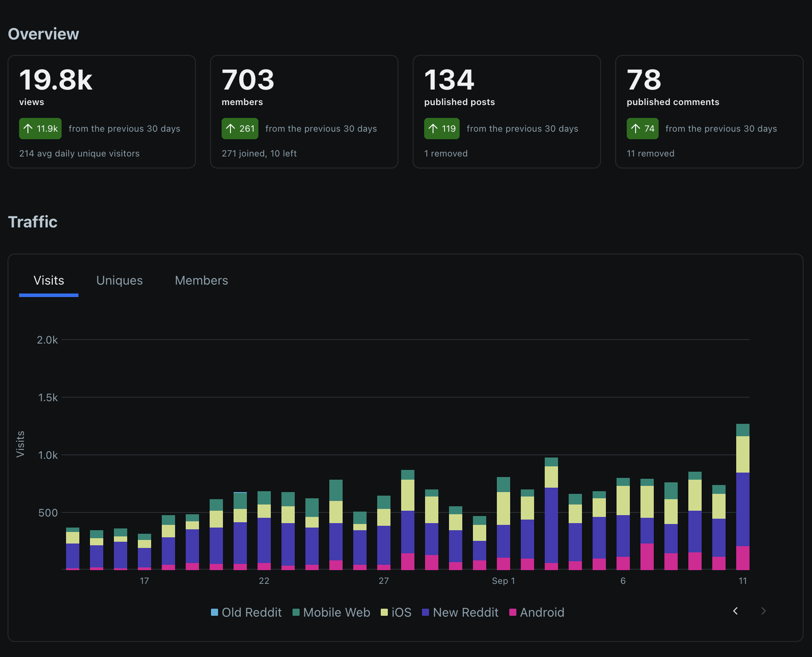Click the green 11.9k views growth badge
Screen dimensions: 812x657
click(40, 129)
